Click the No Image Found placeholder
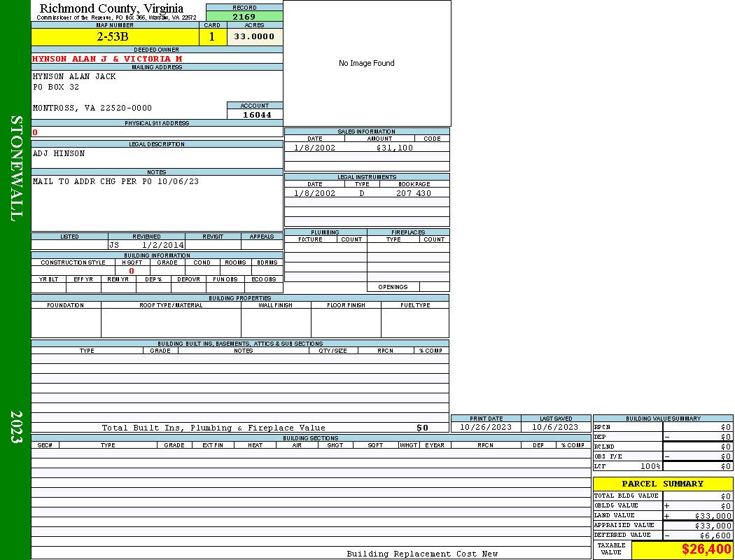The image size is (735, 560). [x=367, y=63]
